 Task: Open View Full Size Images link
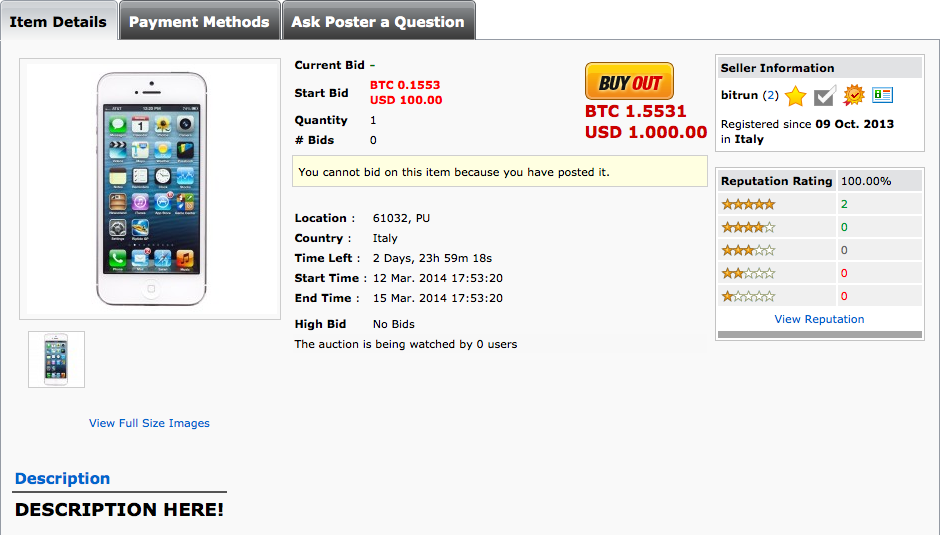click(x=149, y=423)
